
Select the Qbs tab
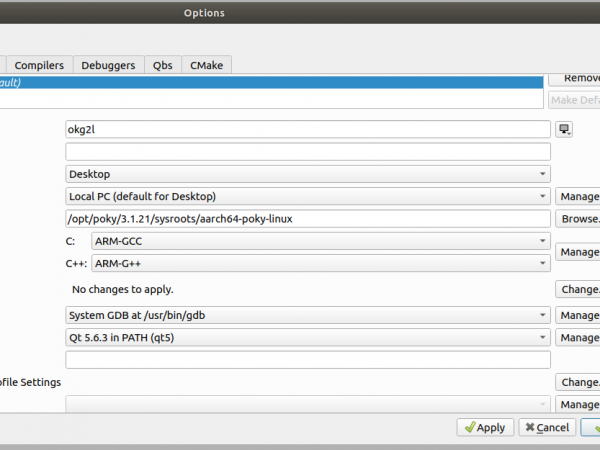pos(162,65)
